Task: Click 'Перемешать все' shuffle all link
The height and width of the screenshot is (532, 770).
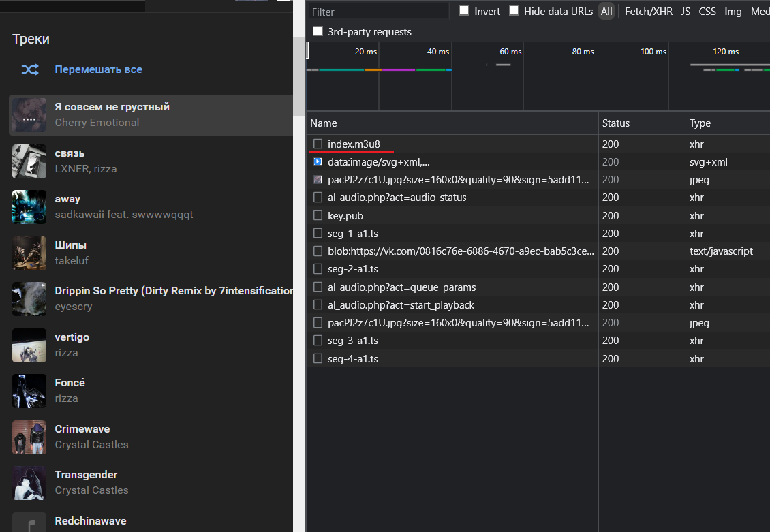Action: pos(98,69)
